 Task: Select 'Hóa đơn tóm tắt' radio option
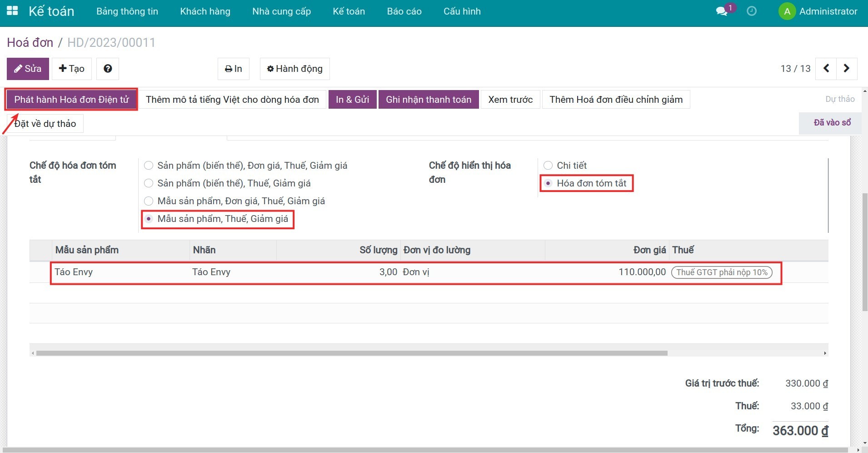549,183
